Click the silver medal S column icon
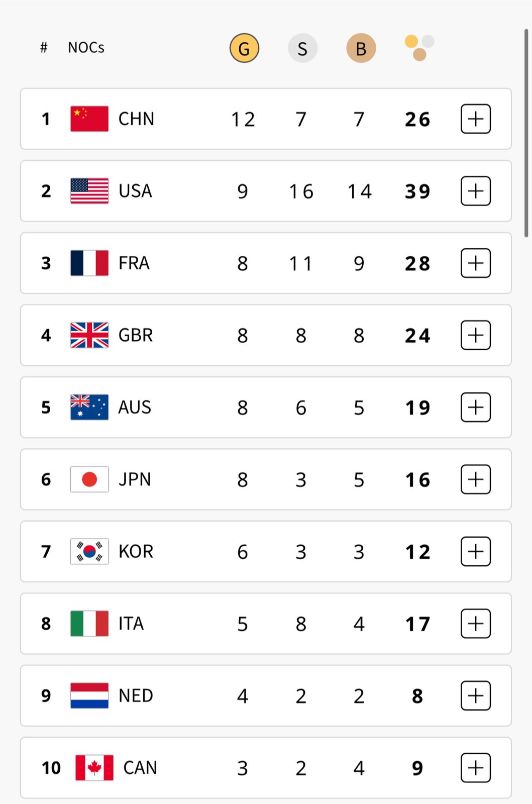532x804 pixels. tap(302, 48)
